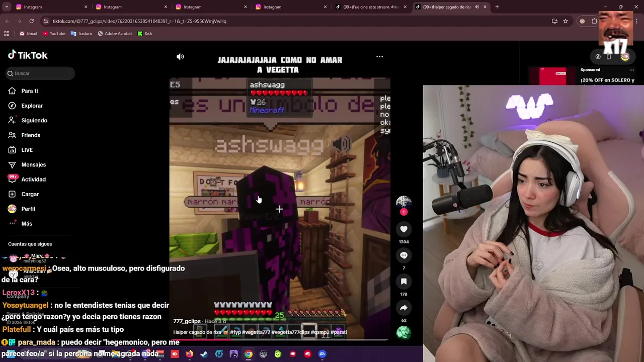This screenshot has height=362, width=644.
Task: Mute the Haiper tab audio icon
Action: (x=476, y=7)
